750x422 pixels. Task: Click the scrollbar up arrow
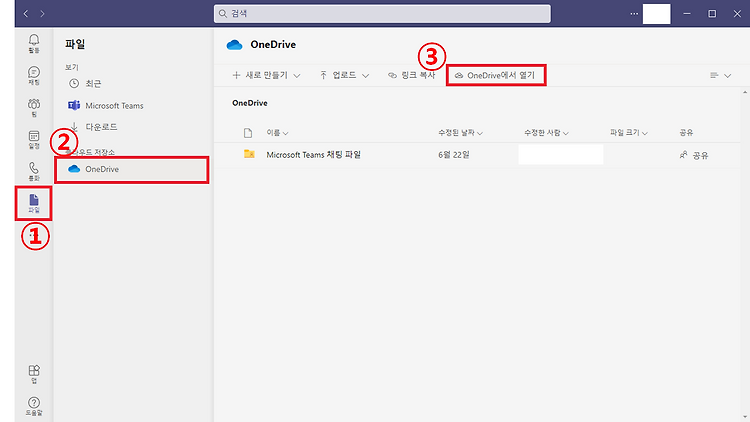click(745, 92)
